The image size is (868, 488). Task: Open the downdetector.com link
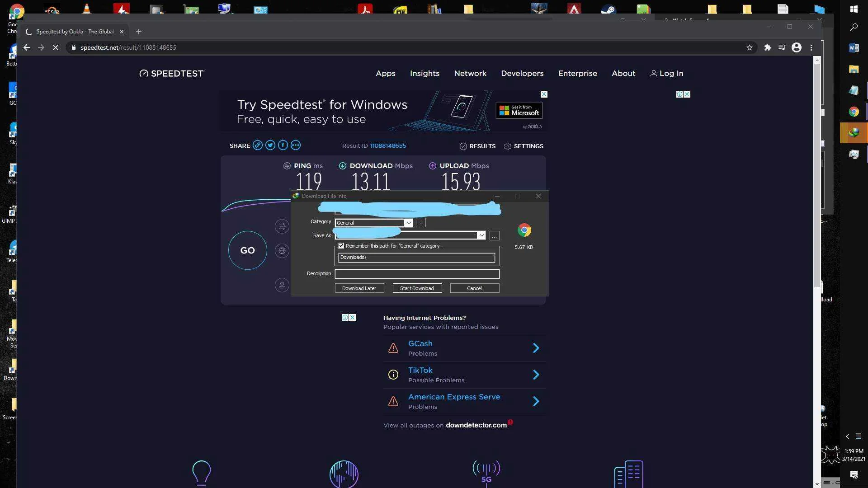click(x=476, y=425)
